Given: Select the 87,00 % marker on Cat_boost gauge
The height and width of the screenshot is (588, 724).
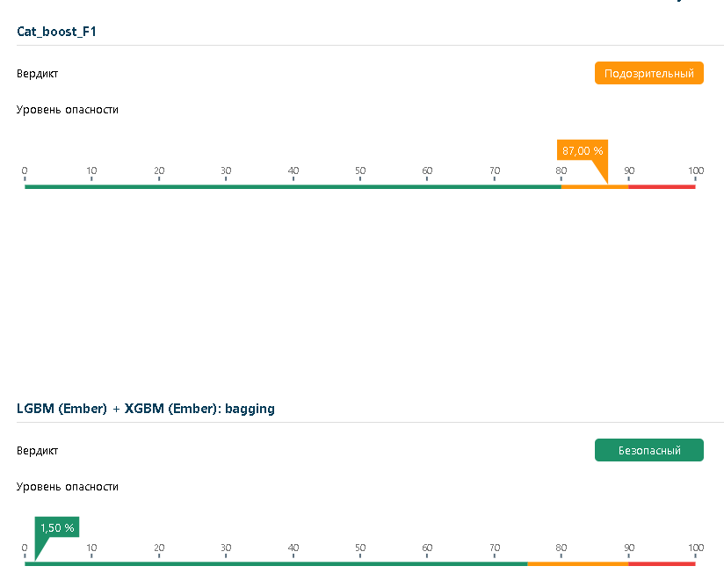Looking at the screenshot, I should (x=582, y=150).
